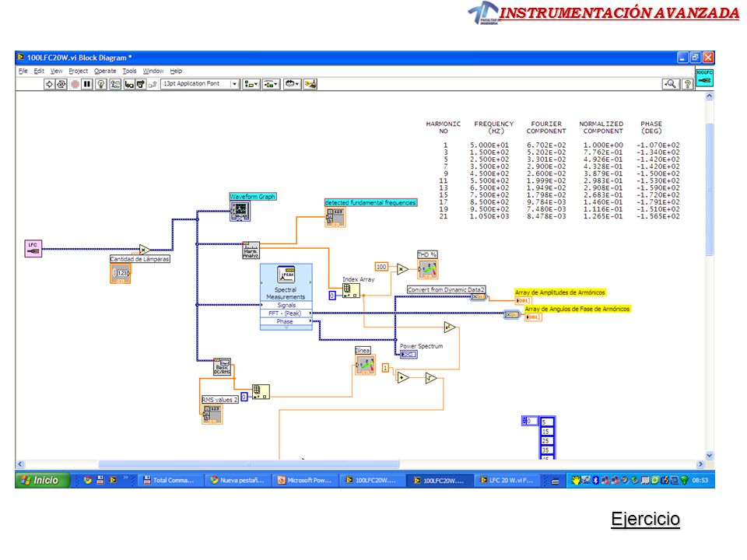Click the Search magnifier icon
This screenshot has height=560, width=747.
pyautogui.click(x=670, y=84)
